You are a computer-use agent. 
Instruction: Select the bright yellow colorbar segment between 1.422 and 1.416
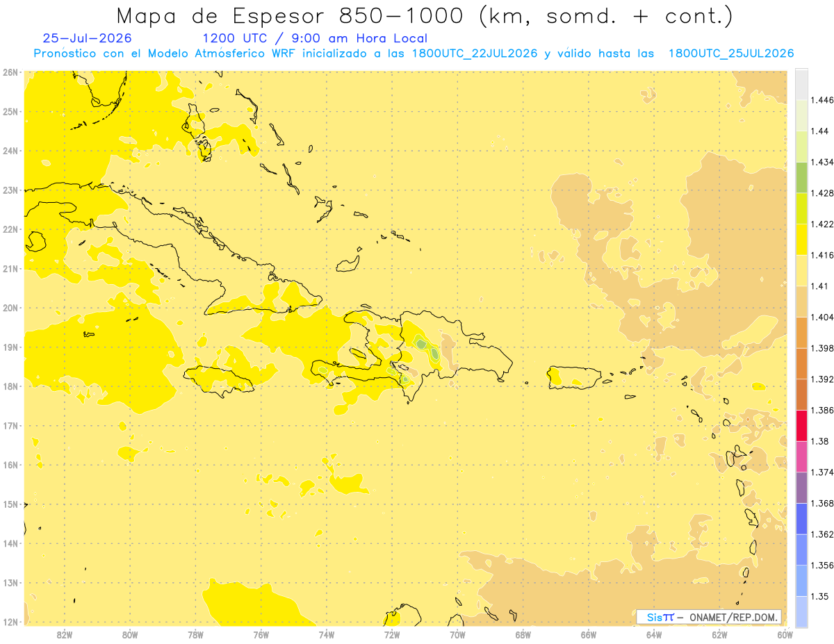(801, 240)
